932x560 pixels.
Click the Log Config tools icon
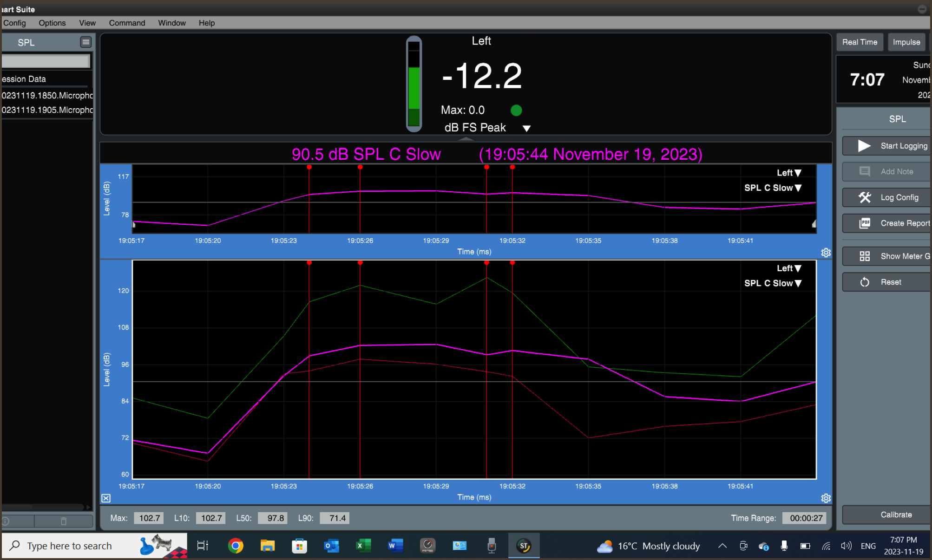pyautogui.click(x=864, y=197)
